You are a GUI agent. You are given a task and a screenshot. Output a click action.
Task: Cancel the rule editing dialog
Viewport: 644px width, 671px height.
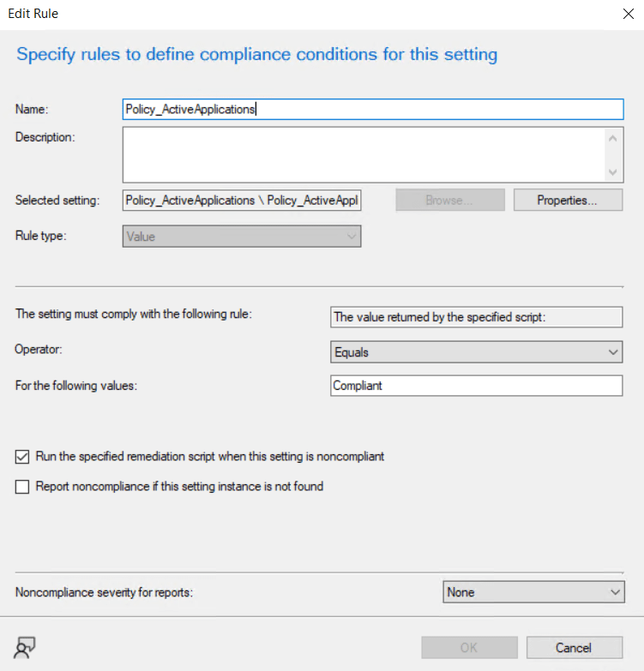(x=574, y=647)
